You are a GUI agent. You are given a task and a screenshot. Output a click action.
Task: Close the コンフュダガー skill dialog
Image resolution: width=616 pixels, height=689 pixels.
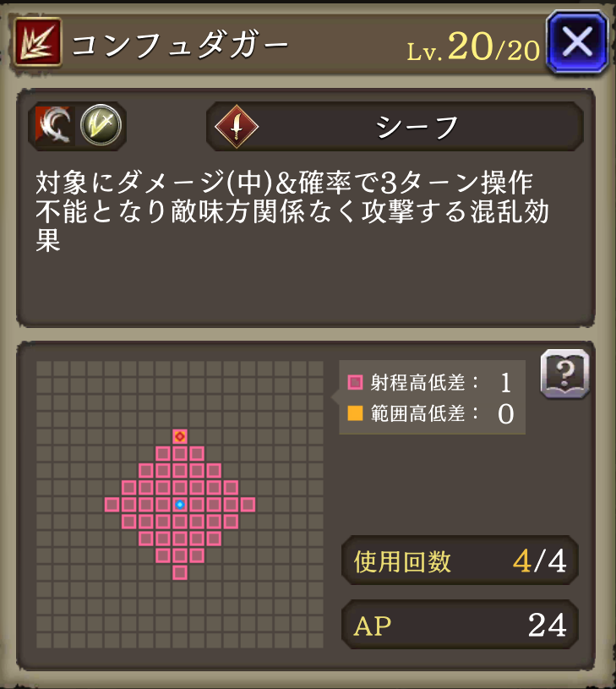(x=577, y=42)
